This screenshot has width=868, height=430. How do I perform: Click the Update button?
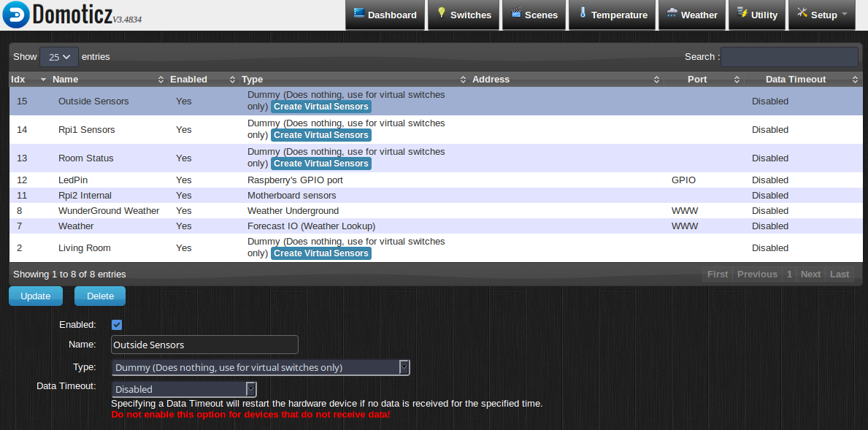36,296
